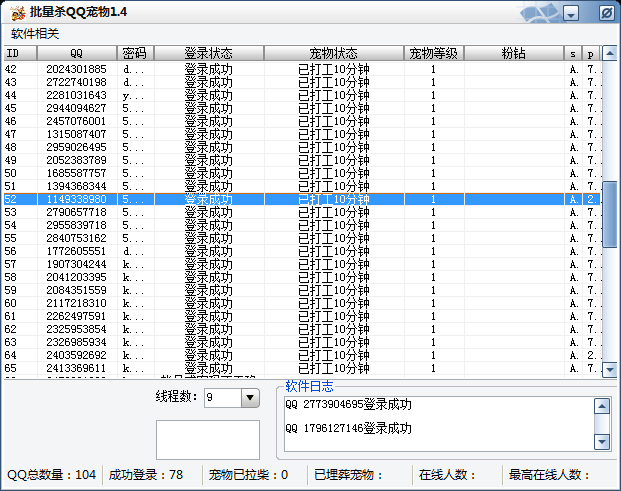Select row with QQ 2959026495
Viewport: 621px width, 491px height.
[x=302, y=147]
